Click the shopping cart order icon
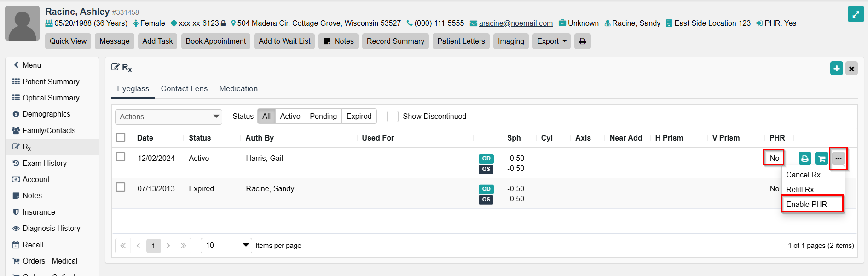This screenshot has width=868, height=276. (x=821, y=159)
